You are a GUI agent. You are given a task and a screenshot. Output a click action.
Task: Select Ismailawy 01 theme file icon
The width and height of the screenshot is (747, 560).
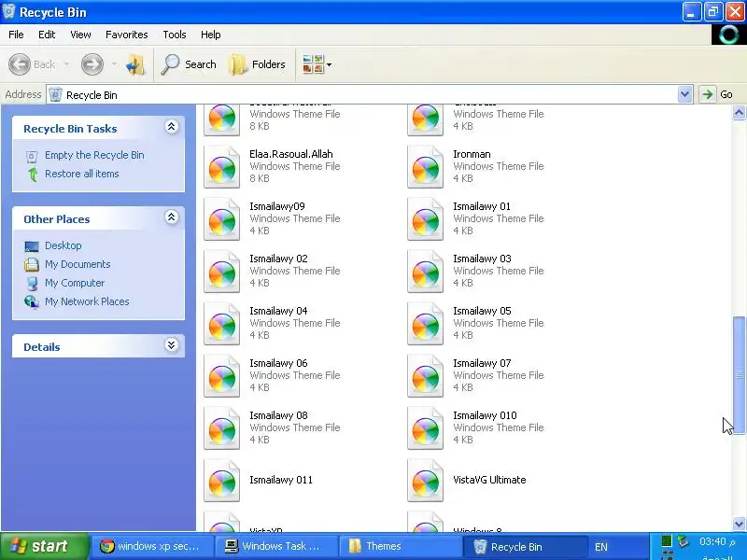point(426,219)
